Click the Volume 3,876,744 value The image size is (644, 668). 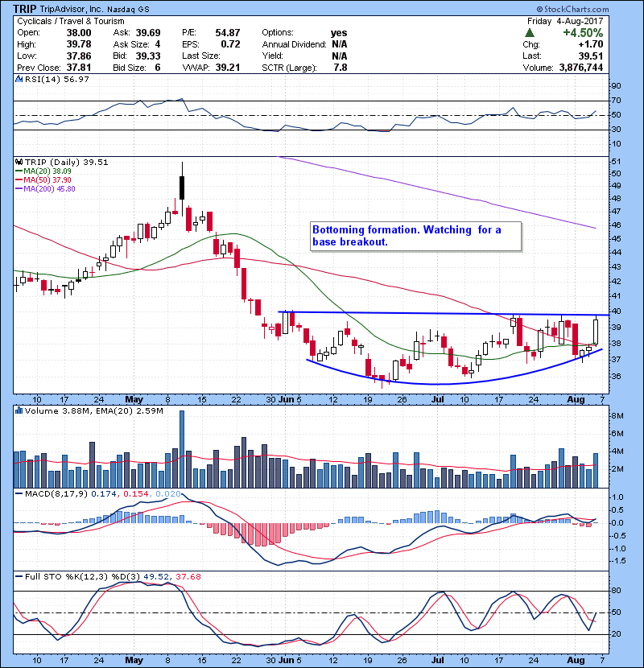[x=581, y=68]
